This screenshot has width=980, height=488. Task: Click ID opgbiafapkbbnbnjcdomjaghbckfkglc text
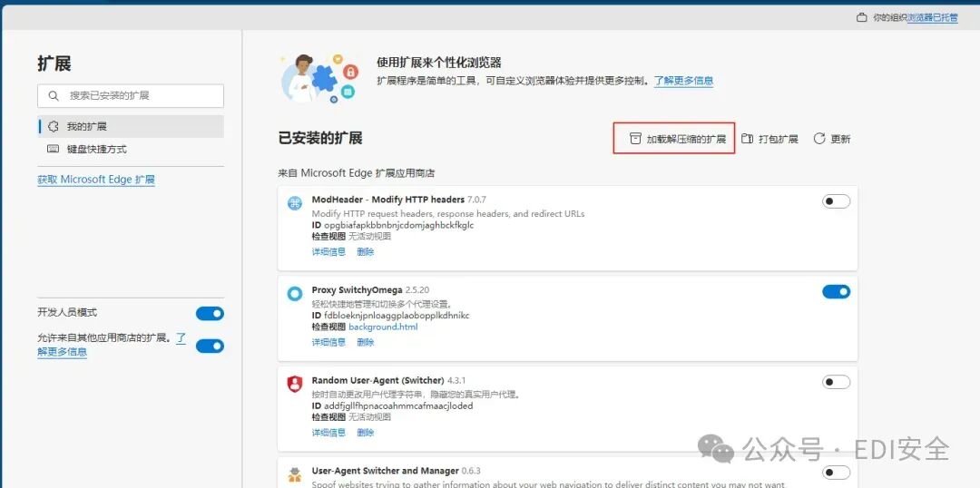coord(393,225)
